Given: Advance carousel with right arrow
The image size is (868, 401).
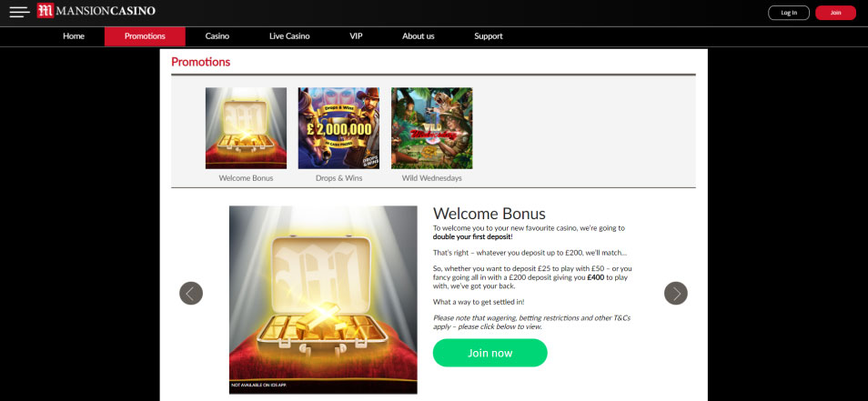Looking at the screenshot, I should point(676,293).
